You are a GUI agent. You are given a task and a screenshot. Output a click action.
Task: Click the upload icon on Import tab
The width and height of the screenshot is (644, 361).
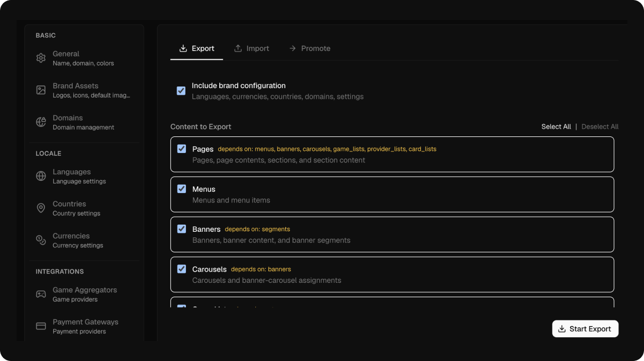(238, 48)
